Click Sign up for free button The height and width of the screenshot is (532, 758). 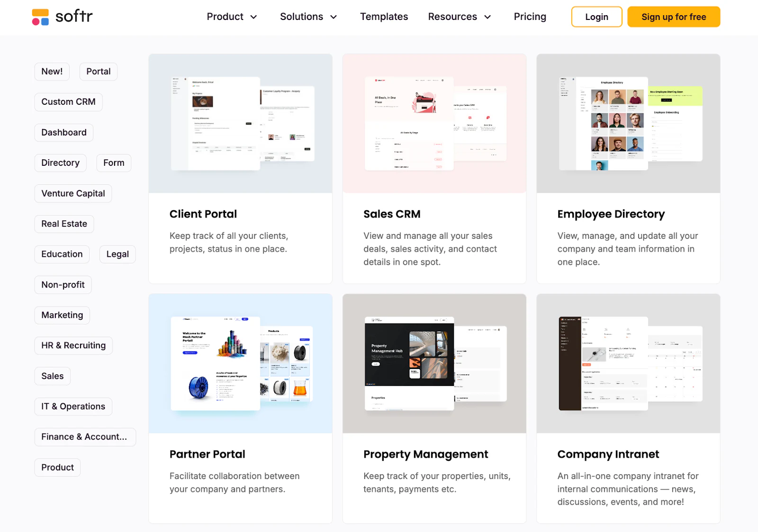click(674, 17)
